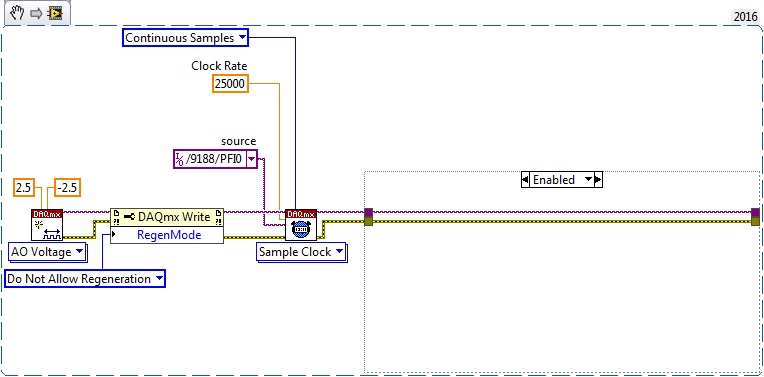Select the RegenMode property row
The width and height of the screenshot is (764, 377).
167,235
